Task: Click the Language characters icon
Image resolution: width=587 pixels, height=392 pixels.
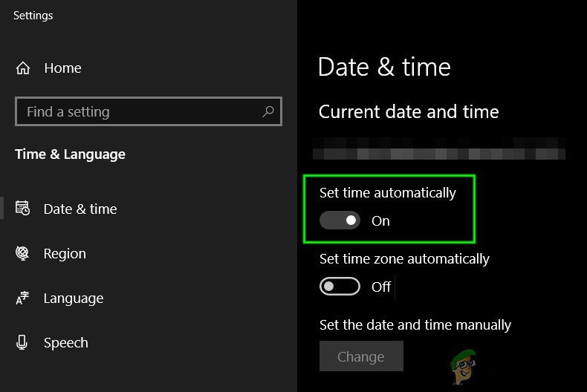Action: tap(22, 298)
